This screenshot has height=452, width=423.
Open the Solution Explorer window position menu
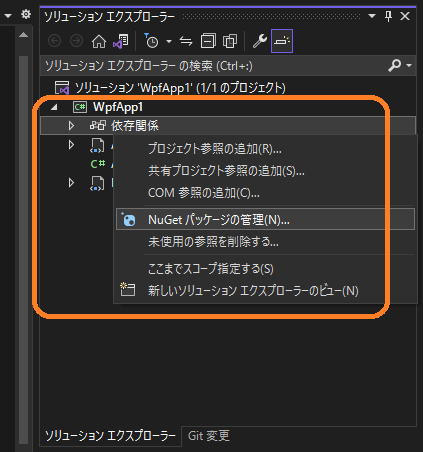pyautogui.click(x=372, y=16)
